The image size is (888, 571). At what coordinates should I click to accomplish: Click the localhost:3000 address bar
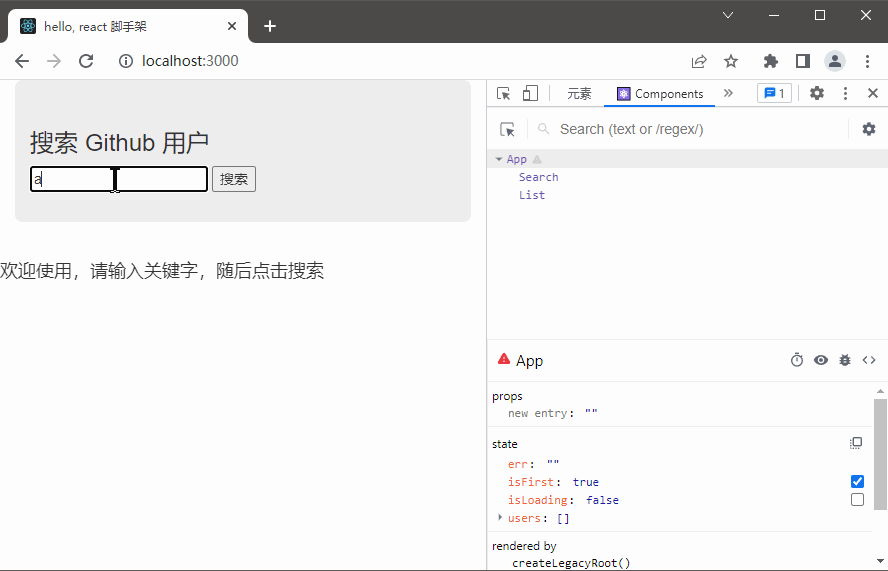190,61
